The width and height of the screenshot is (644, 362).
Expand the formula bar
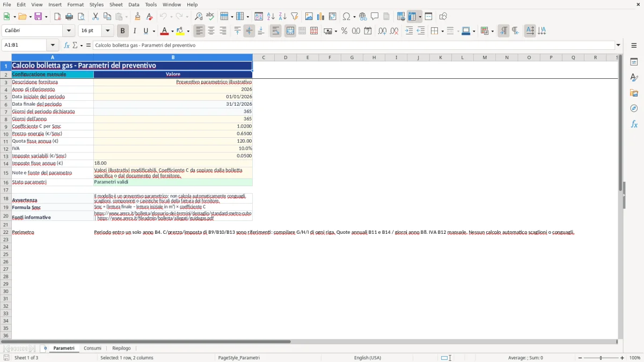[618, 45]
